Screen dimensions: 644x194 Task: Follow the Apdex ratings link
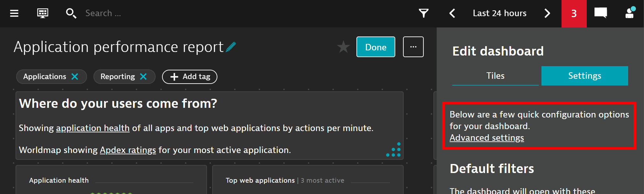[x=128, y=150]
